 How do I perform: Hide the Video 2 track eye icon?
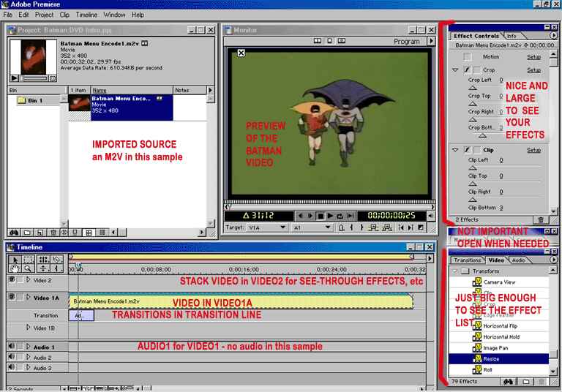click(12, 279)
